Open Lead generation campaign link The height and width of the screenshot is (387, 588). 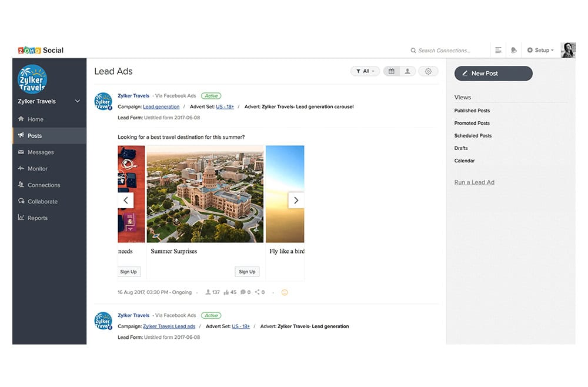161,107
